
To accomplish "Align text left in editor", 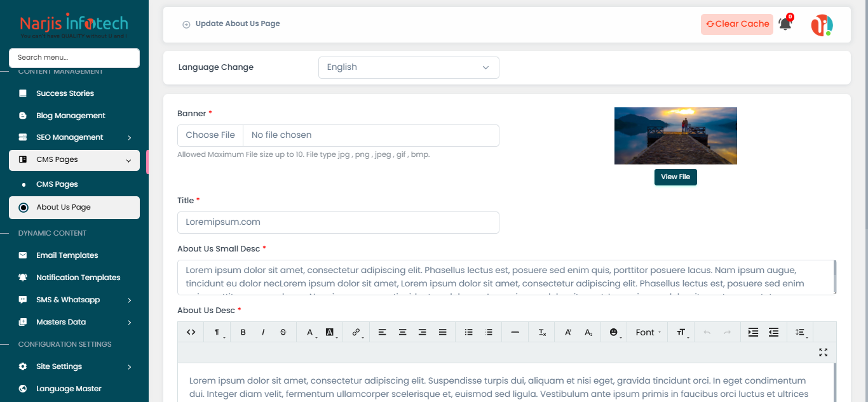I will (382, 332).
